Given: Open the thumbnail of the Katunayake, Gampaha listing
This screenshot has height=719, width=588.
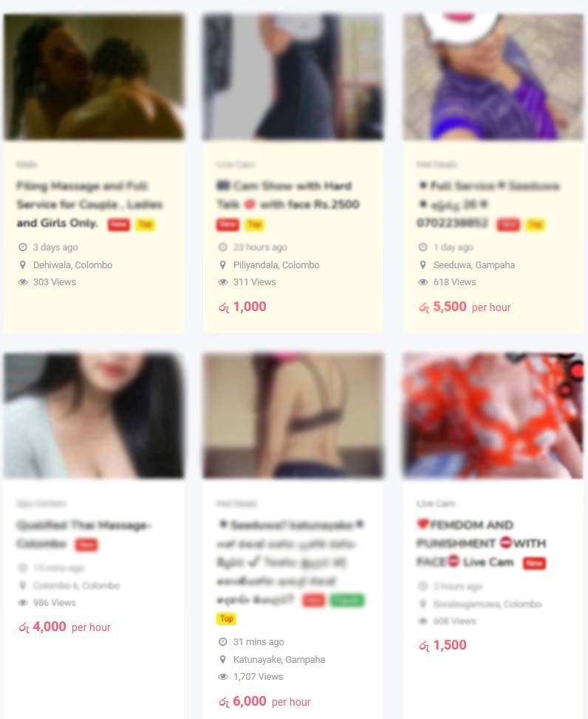Looking at the screenshot, I should (293, 415).
